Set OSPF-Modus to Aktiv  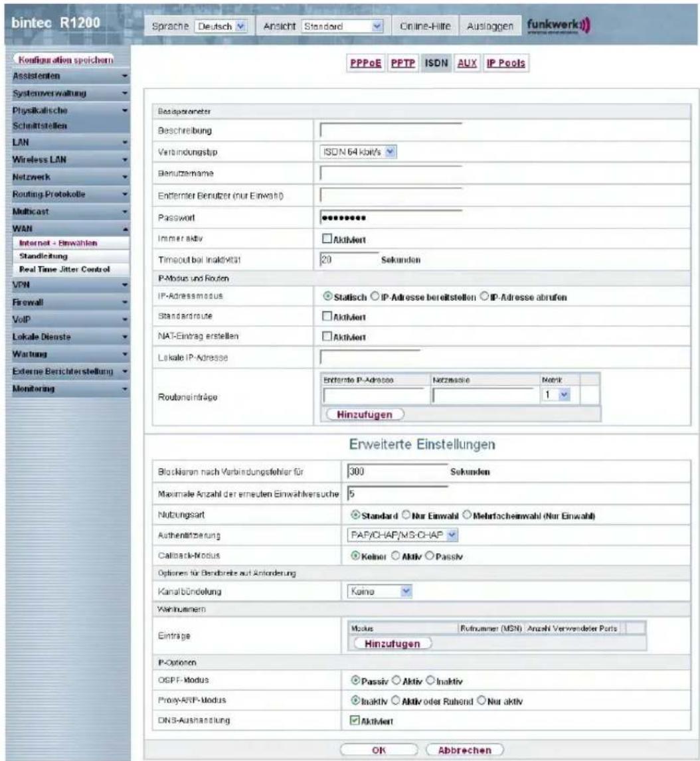(x=396, y=681)
